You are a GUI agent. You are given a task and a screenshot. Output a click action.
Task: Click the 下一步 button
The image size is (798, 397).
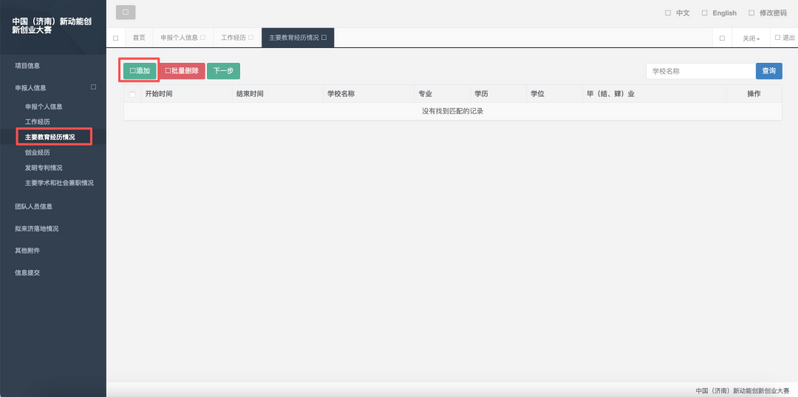click(x=223, y=71)
